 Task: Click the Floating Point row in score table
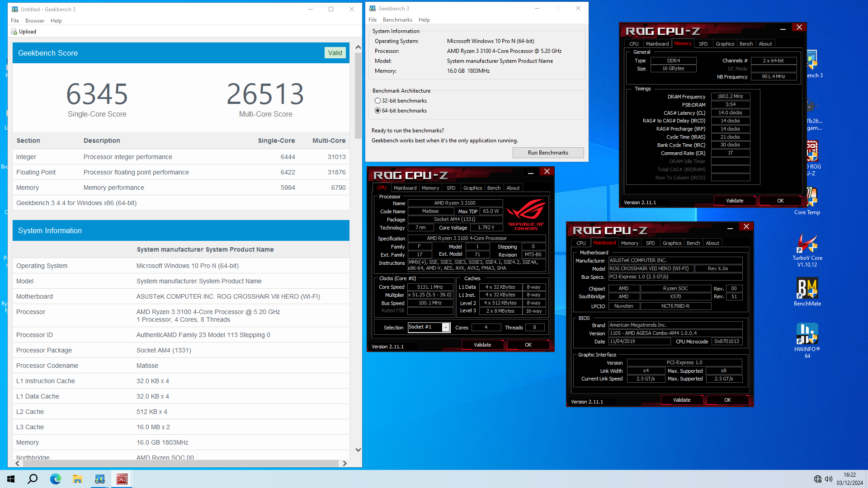pos(181,172)
